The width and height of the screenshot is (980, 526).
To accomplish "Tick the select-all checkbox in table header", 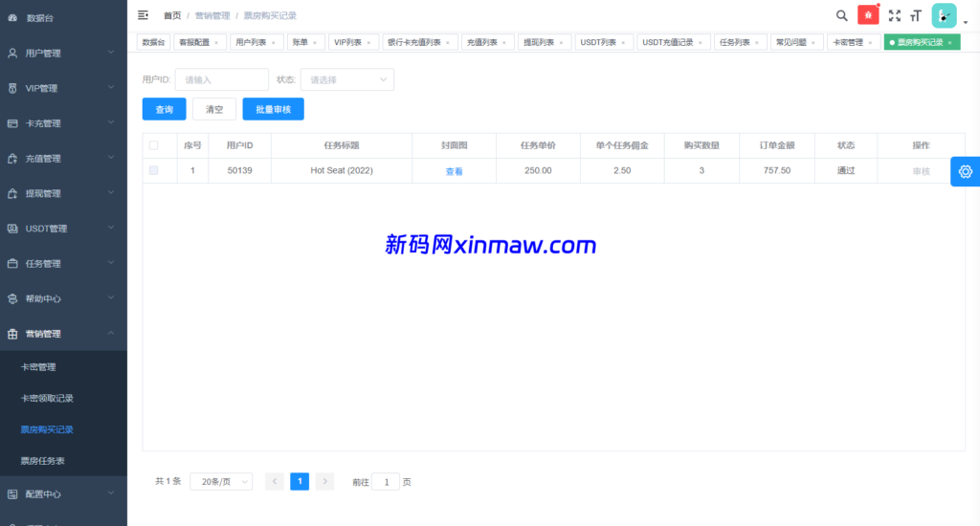I will click(x=154, y=145).
